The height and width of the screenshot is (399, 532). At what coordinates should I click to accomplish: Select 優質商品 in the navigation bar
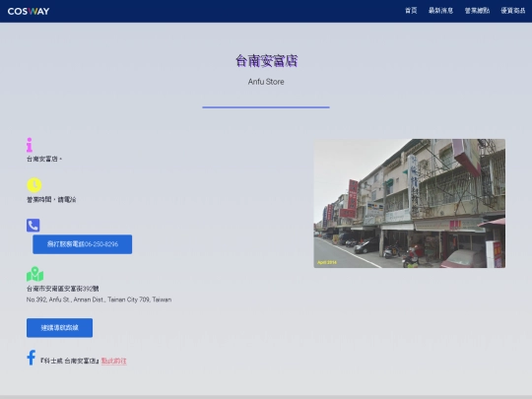click(x=513, y=11)
